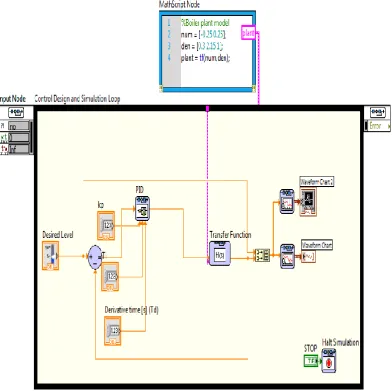Viewport: 392px width, 392px height.
Task: Click the output node icon above Error
Action: pos(378,112)
